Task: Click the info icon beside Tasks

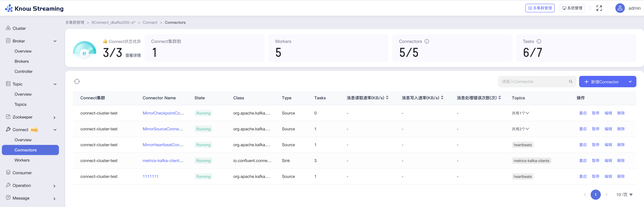Action: (539, 41)
